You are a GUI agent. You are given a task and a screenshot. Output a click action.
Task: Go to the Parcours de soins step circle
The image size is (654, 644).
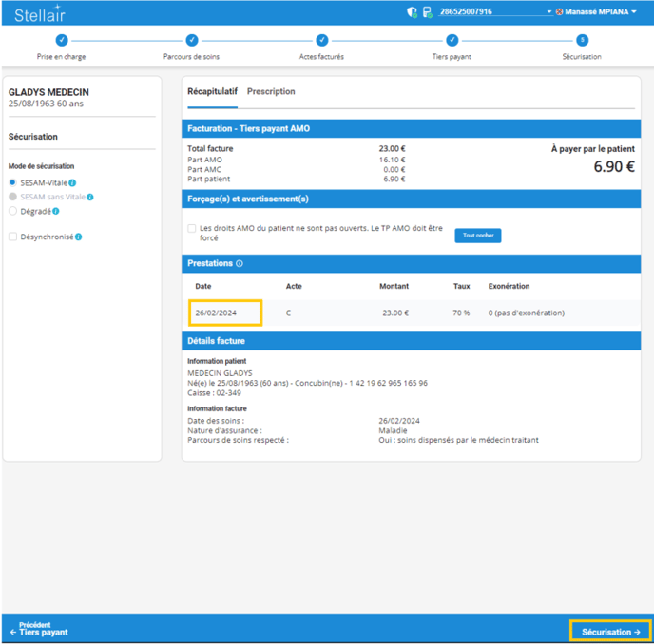click(192, 40)
